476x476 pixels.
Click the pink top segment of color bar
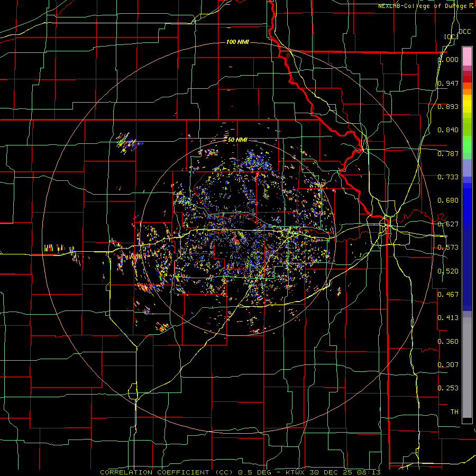pos(467,57)
